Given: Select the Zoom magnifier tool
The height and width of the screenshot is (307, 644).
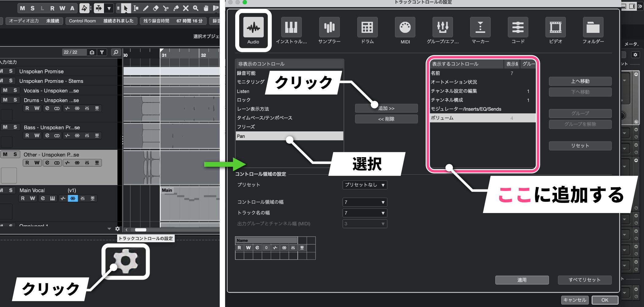Looking at the screenshot, I should click(x=196, y=8).
